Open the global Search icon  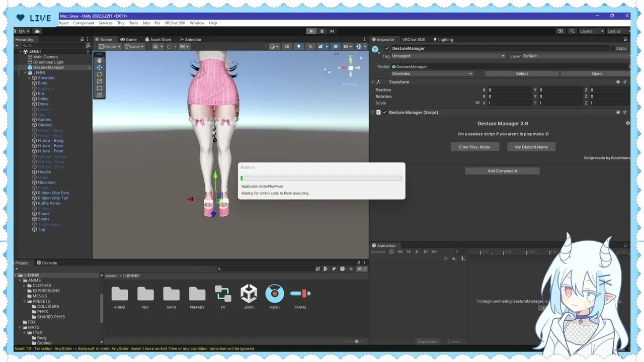point(572,31)
